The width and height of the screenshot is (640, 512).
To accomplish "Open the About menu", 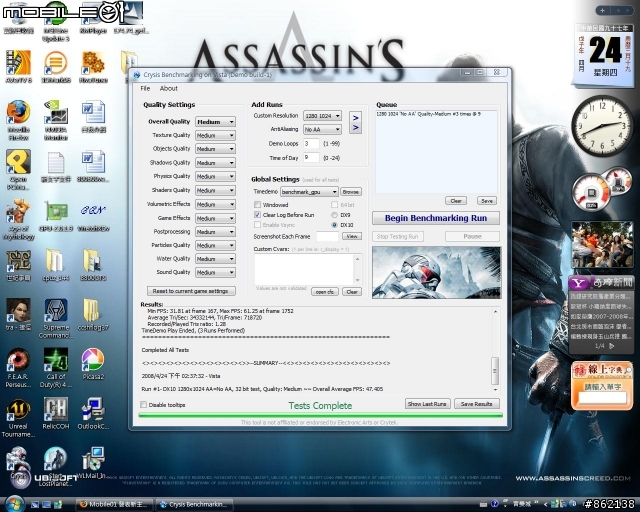I will coord(169,88).
